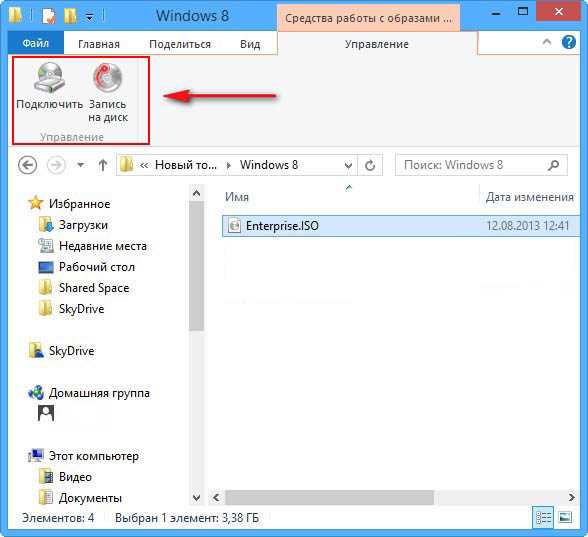Screen dimensions: 588x537
Task: Open Help with the question mark icon
Action: point(569,42)
